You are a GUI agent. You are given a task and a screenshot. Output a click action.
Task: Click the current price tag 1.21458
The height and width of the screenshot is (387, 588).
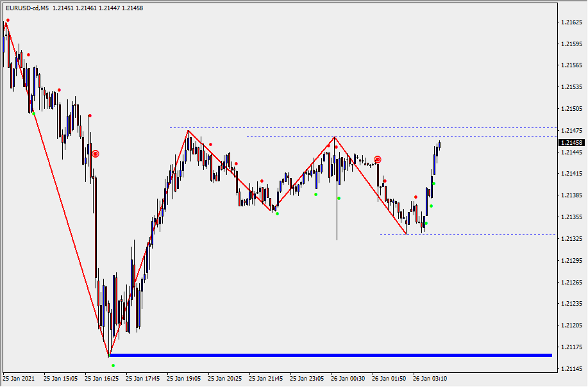click(570, 143)
